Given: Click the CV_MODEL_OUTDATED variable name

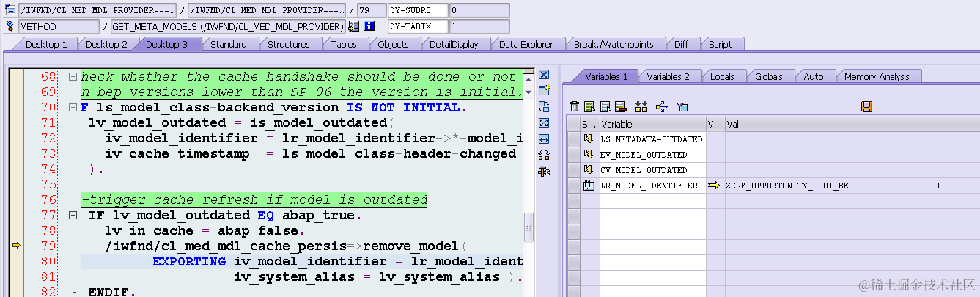Looking at the screenshot, I should (x=644, y=170).
